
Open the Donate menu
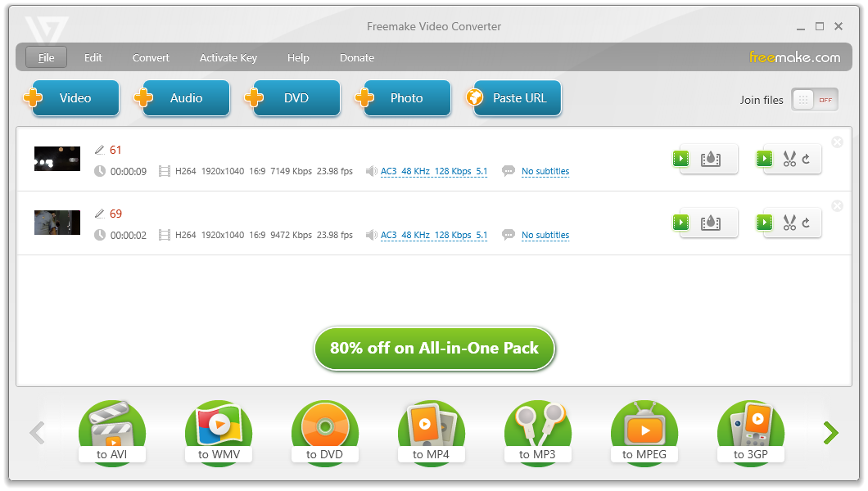[x=357, y=57]
